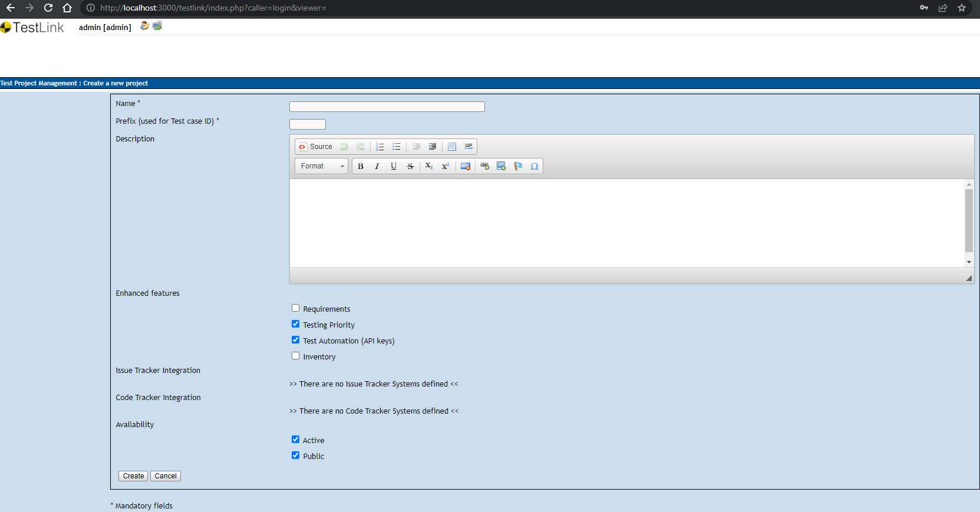Check the Inventory checkbox
Image resolution: width=980 pixels, height=512 pixels.
pos(296,356)
